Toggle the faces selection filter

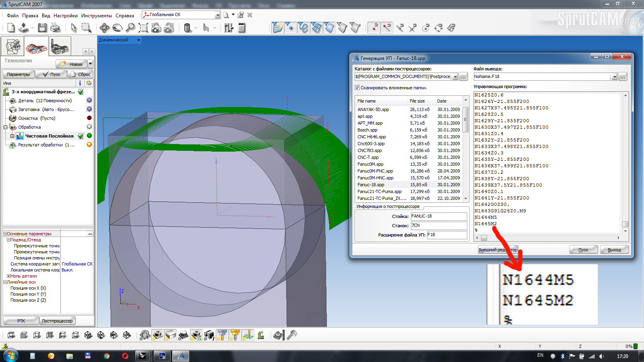click(329, 28)
